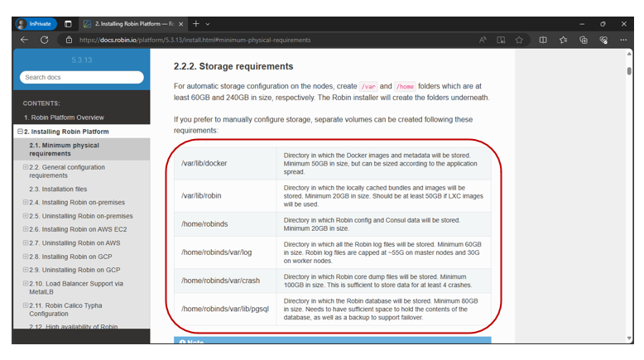Click the CONTENTS sidebar caption

click(x=41, y=103)
